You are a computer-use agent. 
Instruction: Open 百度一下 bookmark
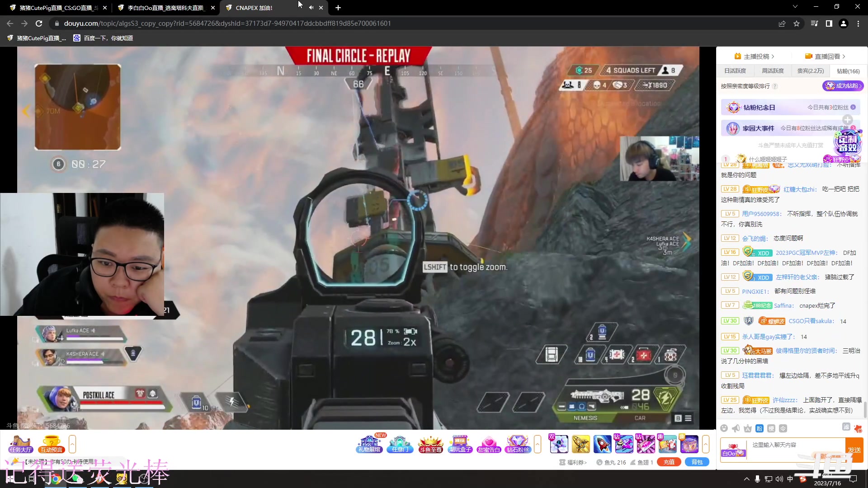coord(103,38)
